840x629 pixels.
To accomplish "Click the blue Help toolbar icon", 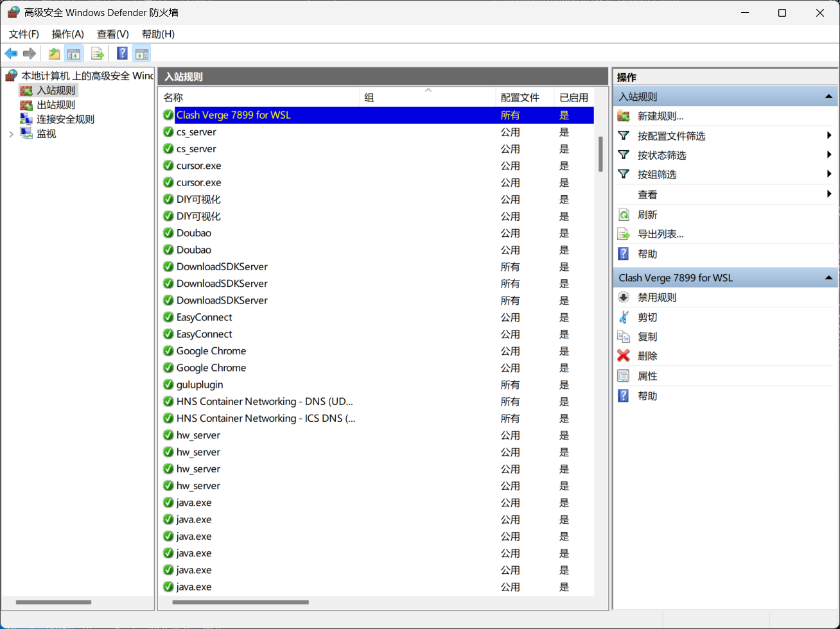I will [x=122, y=53].
